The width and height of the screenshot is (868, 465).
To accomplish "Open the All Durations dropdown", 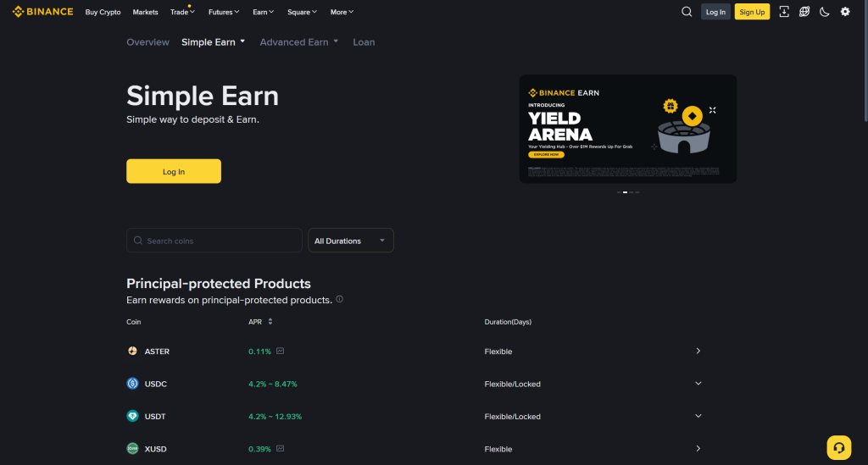I will click(350, 241).
